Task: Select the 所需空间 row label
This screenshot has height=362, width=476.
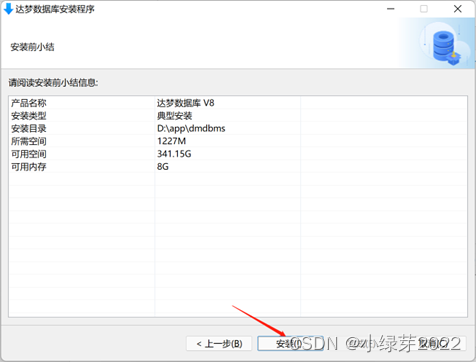Action: tap(29, 141)
